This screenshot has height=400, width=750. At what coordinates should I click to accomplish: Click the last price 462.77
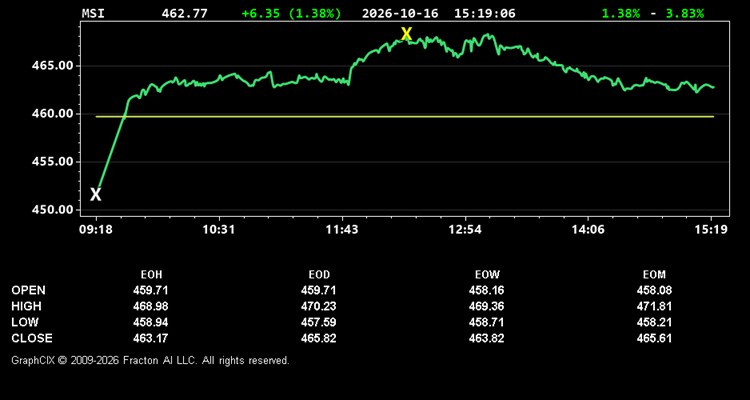point(185,13)
